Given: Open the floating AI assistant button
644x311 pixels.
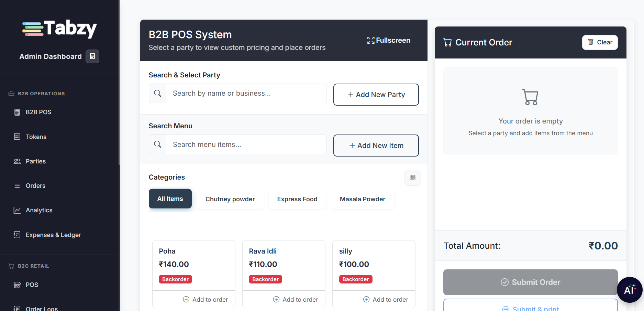Looking at the screenshot, I should point(629,290).
